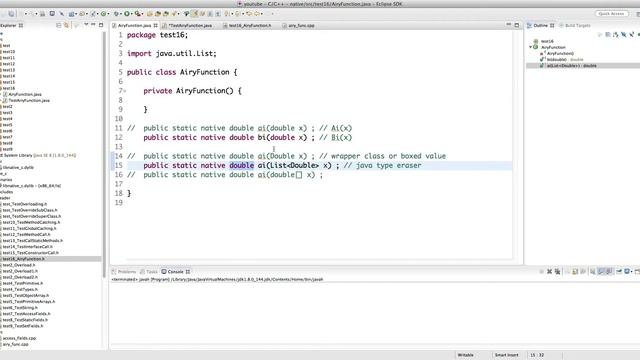Select test16_AiryFunction.h in Project Explorer
The width and height of the screenshot is (640, 360).
(x=24, y=259)
